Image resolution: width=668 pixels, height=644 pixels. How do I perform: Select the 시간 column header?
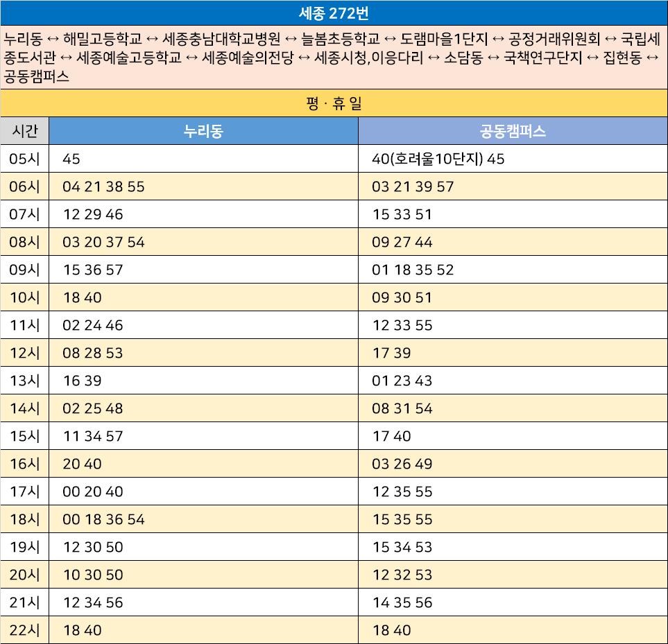(x=25, y=131)
